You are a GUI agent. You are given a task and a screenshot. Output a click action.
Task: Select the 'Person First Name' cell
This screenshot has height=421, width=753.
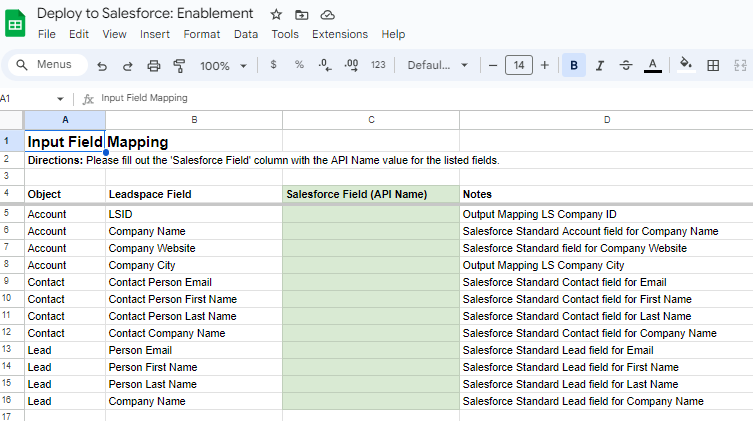pyautogui.click(x=194, y=367)
